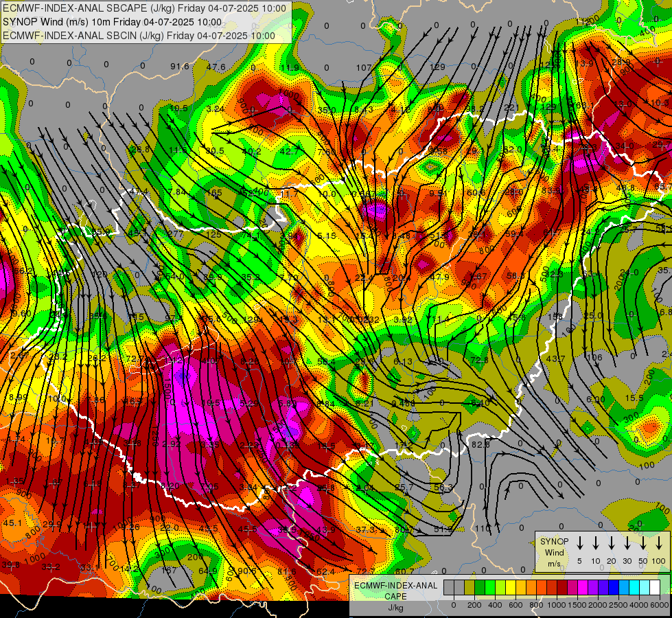Click the 100 m/s wind arrow in SYNOP legend
672x618 pixels.
659,543
